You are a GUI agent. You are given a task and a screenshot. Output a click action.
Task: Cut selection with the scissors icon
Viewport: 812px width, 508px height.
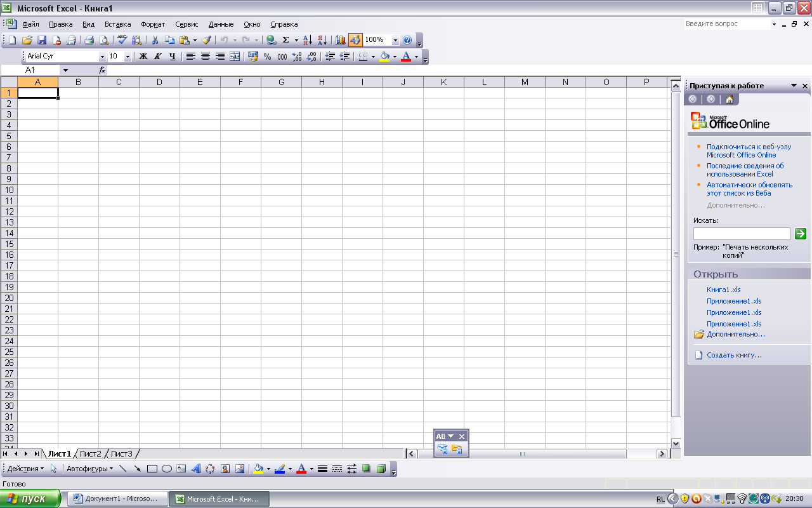coord(155,40)
